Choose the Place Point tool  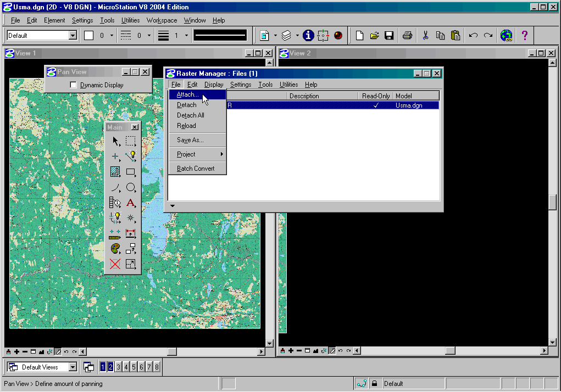pos(115,156)
